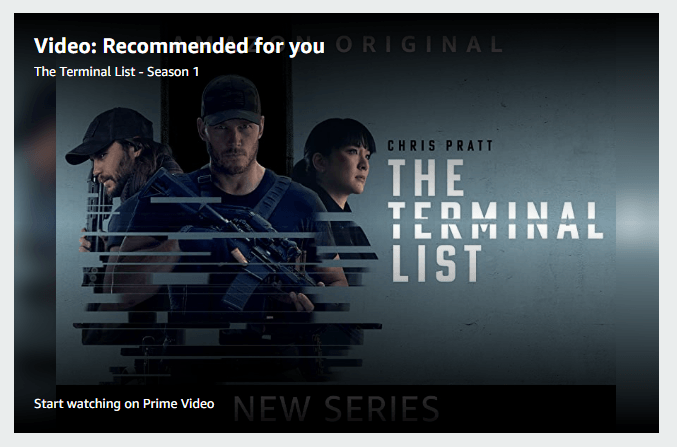Click Season 1 in the subtitle
Screen dimensions: 677x447
point(173,71)
